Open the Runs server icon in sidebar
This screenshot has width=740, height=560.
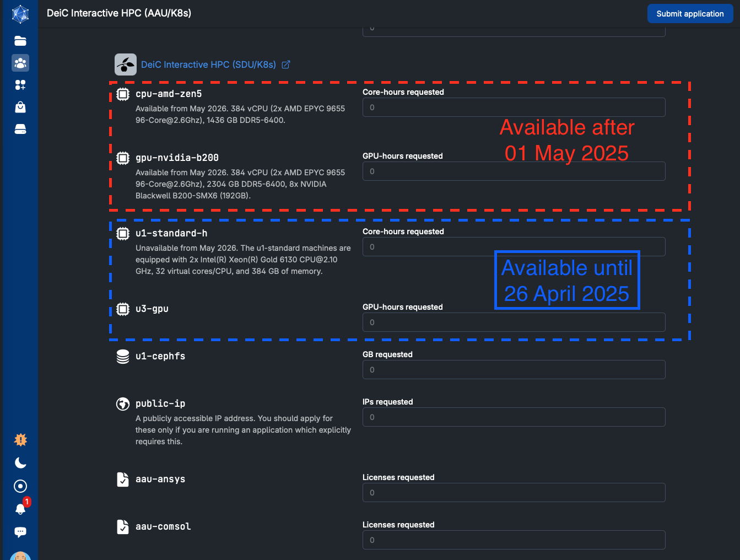pyautogui.click(x=20, y=129)
